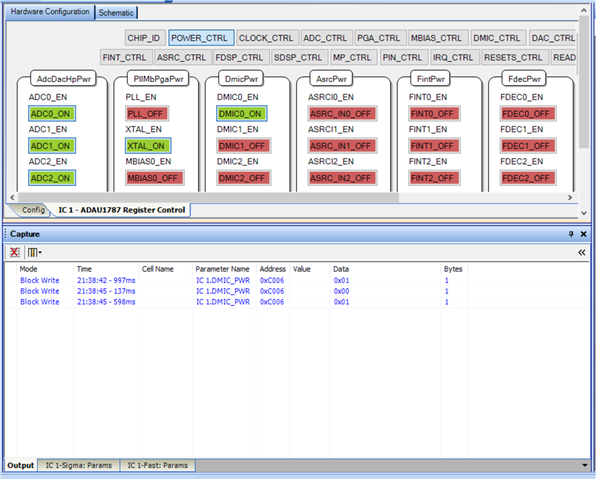Viewport: 596px width, 479px height.
Task: Toggle ADC0_ON power switch
Action: [x=52, y=114]
